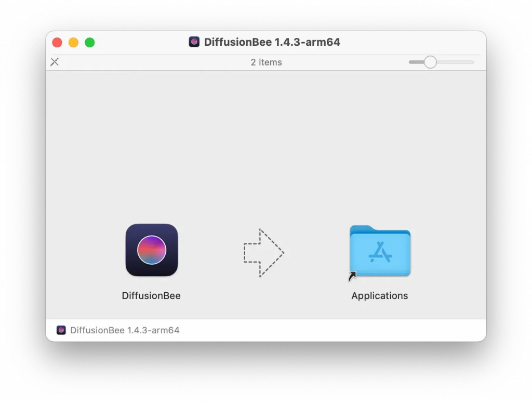Image resolution: width=532 pixels, height=402 pixels.
Task: Zoom the window with the green button
Action: click(90, 43)
